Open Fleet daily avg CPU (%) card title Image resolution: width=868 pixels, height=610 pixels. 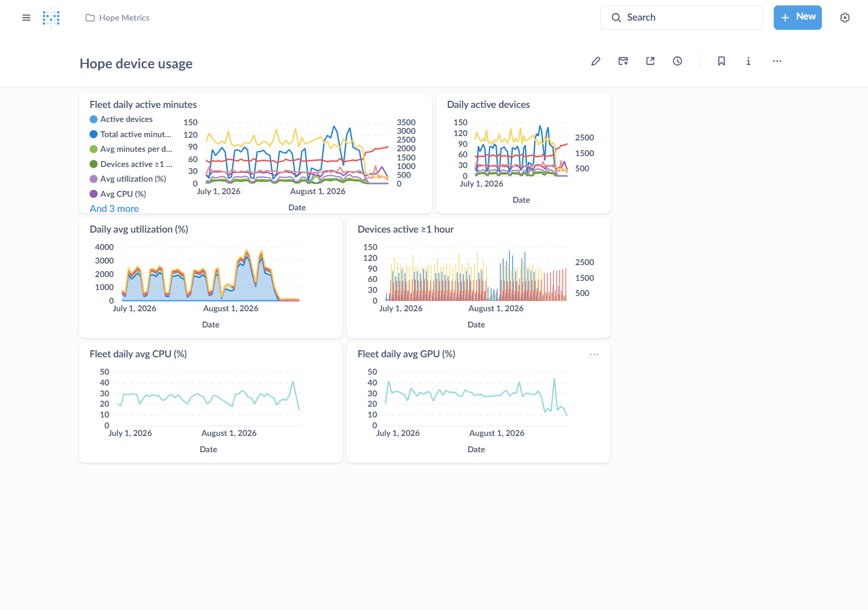pos(138,354)
